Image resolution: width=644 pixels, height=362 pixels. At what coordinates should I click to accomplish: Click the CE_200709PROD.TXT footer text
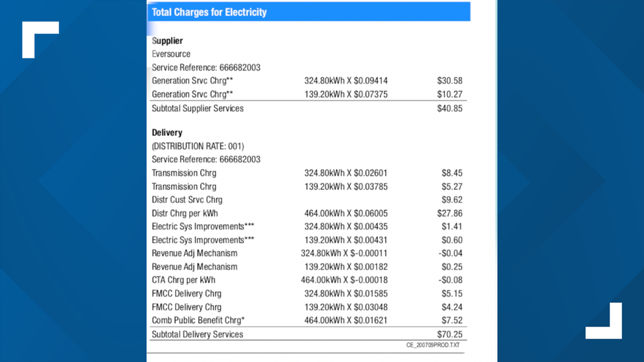(433, 345)
